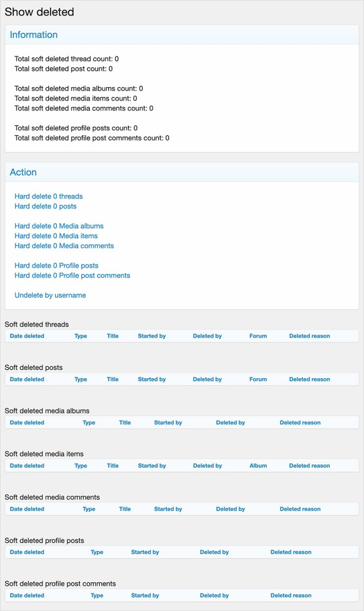This screenshot has height=611, width=364.
Task: Click Album column header in media items table
Action: (x=258, y=466)
